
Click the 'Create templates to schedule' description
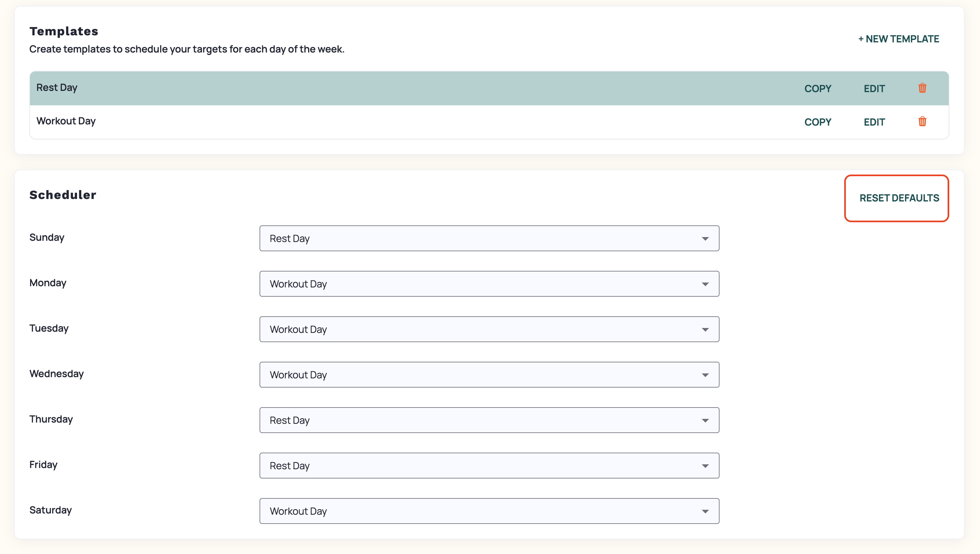coord(187,49)
